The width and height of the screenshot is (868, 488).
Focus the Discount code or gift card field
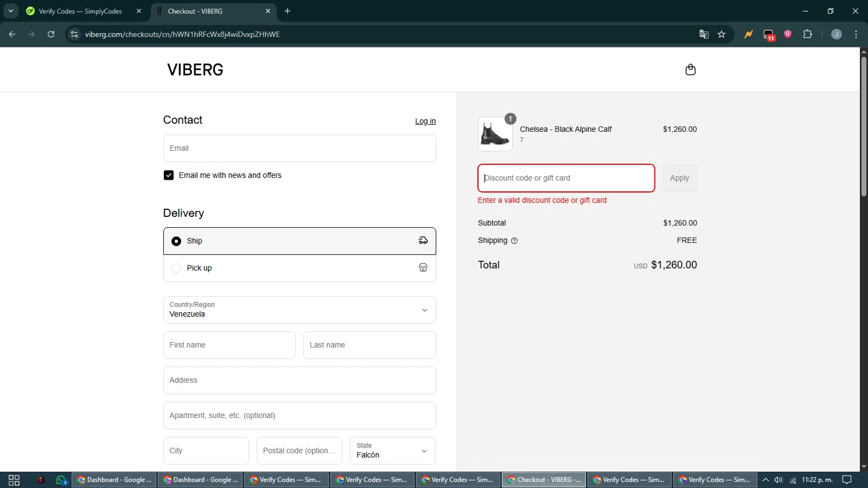566,178
